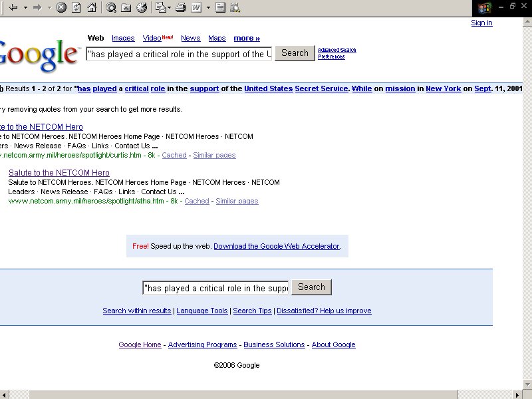Screen dimensions: 532x399
Task: Click the 'critical' query term link
Action: 137,89
